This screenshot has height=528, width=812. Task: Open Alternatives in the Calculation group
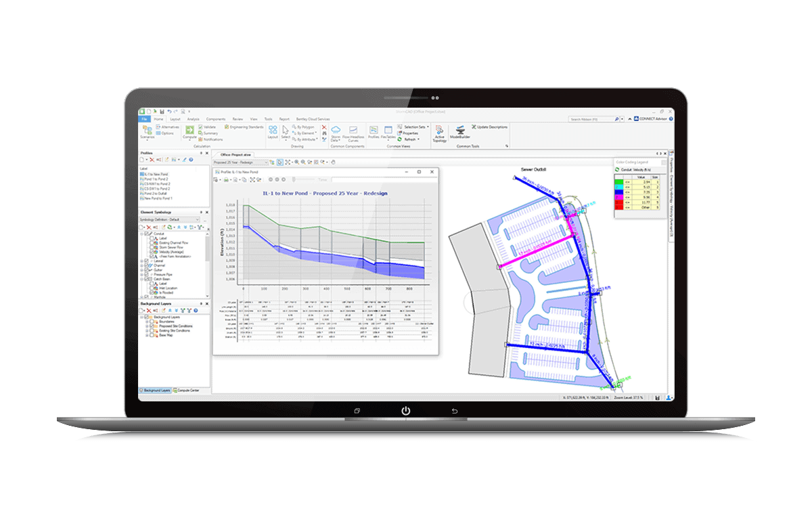167,127
